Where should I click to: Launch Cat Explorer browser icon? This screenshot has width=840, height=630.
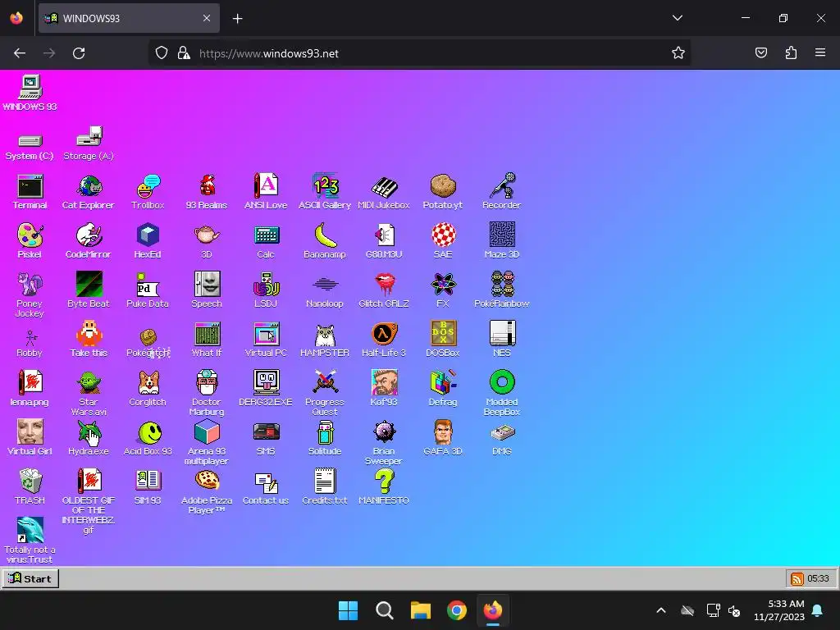[89, 191]
